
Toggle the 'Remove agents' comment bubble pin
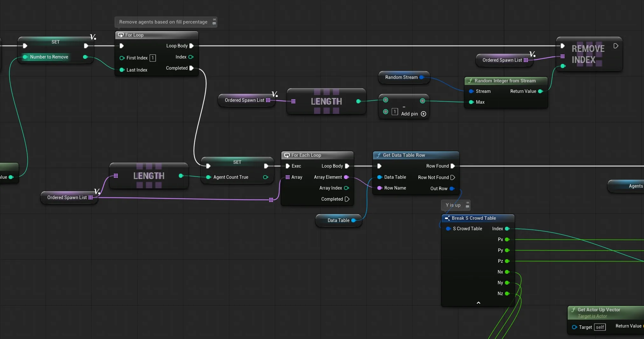(x=214, y=20)
